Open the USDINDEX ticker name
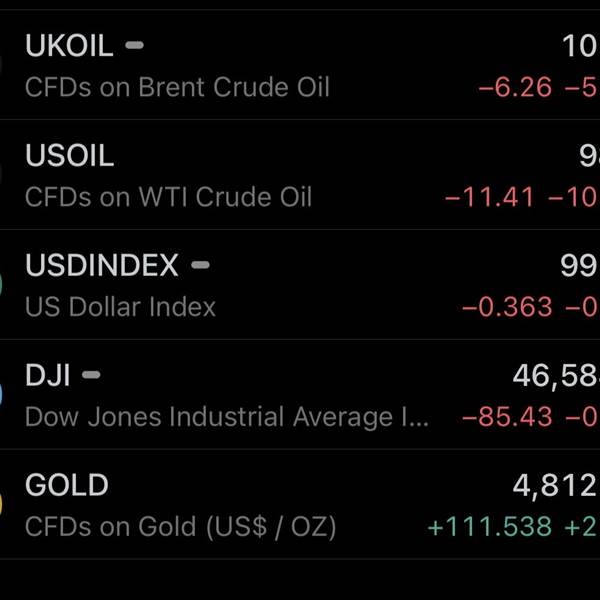Viewport: 600px width, 600px height. 101,266
